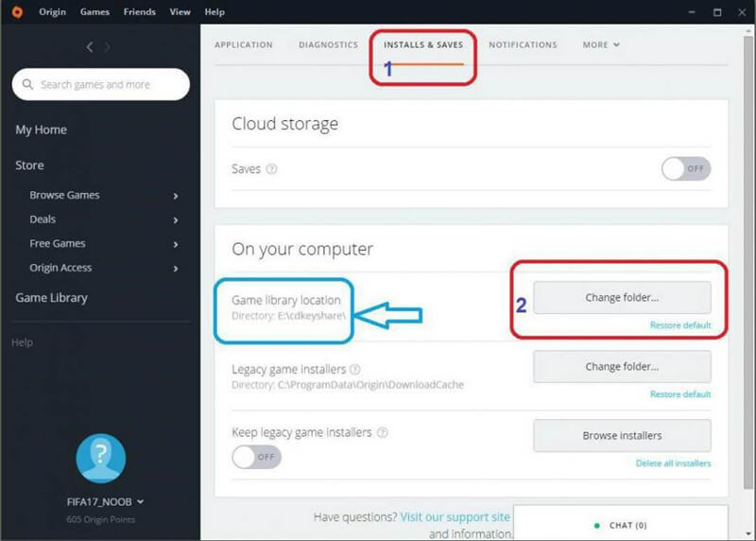
Task: Go to My Home
Action: (x=41, y=130)
